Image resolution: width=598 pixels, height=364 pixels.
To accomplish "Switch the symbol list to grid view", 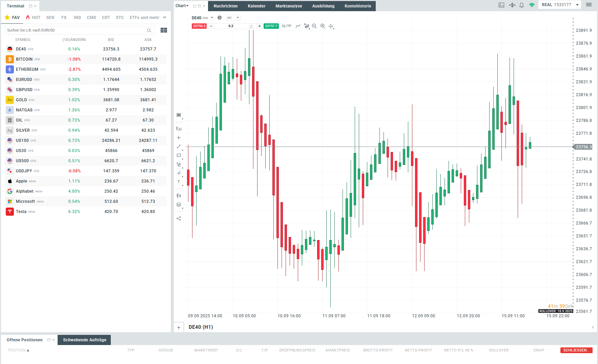I will pyautogui.click(x=164, y=30).
